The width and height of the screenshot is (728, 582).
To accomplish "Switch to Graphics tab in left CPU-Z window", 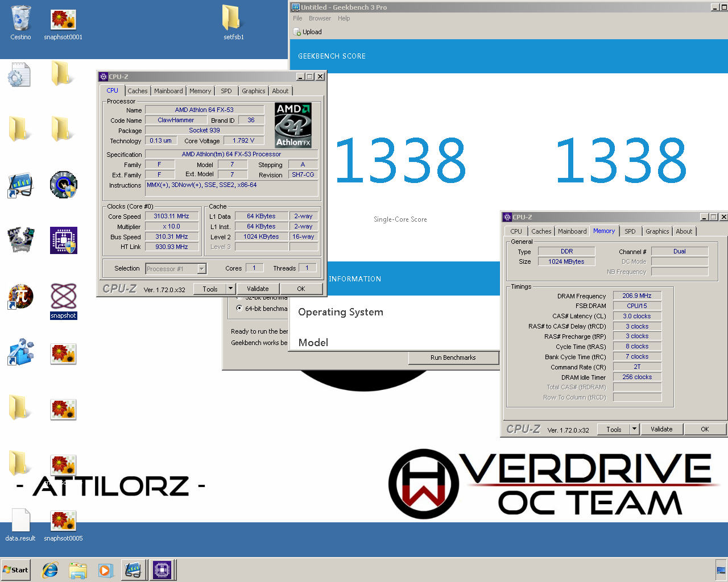I will [253, 91].
